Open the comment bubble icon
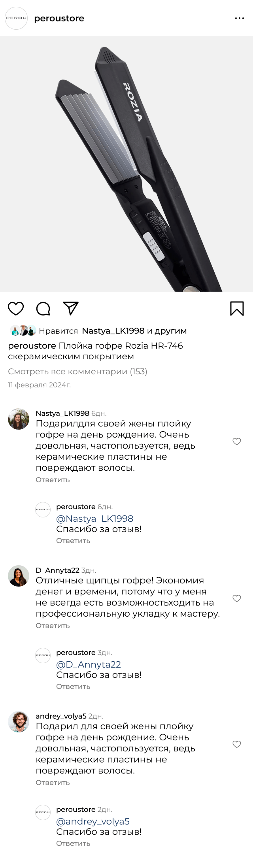 click(x=43, y=308)
